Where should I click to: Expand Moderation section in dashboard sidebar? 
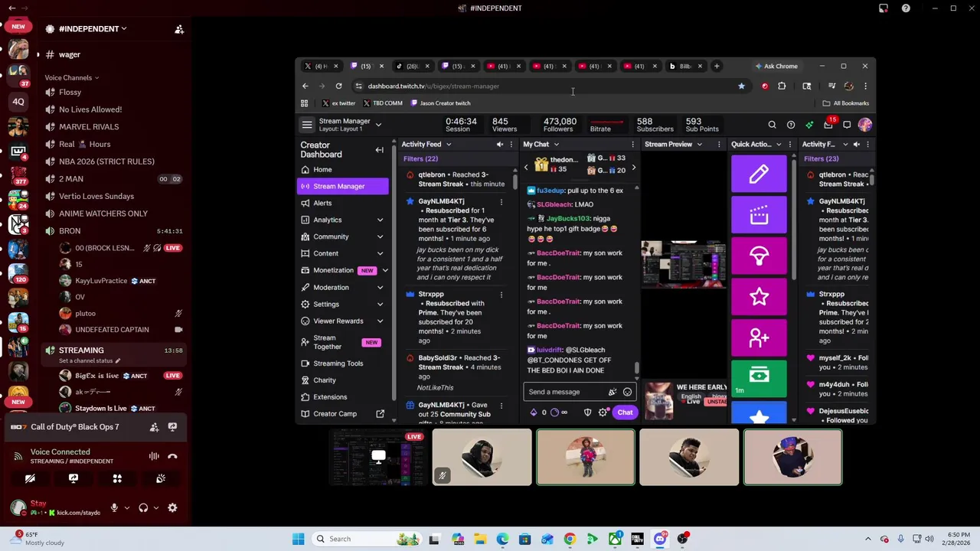[342, 287]
